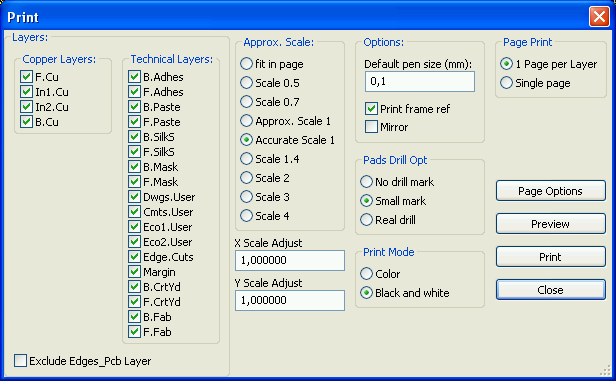This screenshot has height=381, width=616.
Task: Click the Print button
Action: point(550,257)
